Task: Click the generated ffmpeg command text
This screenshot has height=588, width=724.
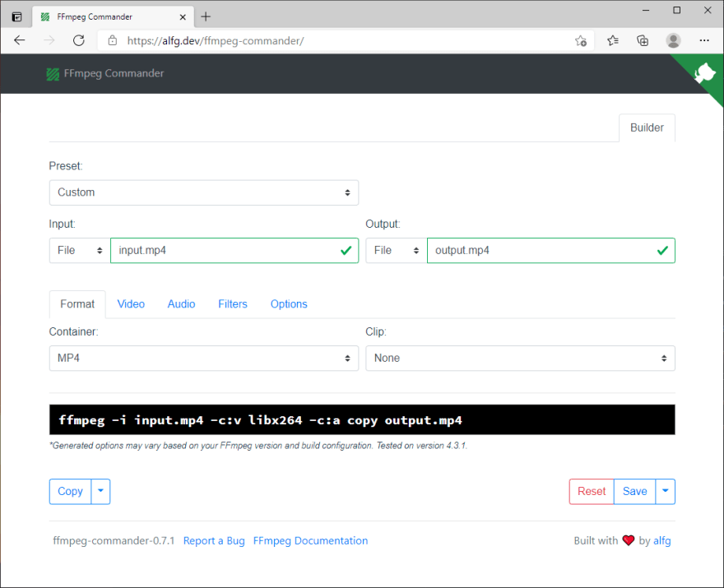Action: pyautogui.click(x=261, y=420)
